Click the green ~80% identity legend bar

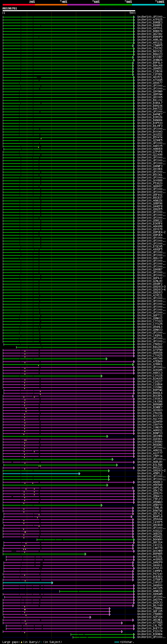116,5
